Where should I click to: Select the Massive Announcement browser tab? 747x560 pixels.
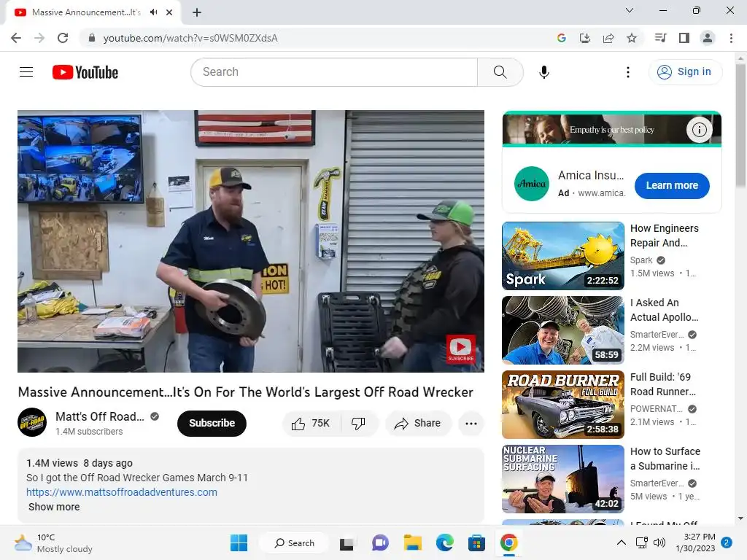(x=86, y=12)
